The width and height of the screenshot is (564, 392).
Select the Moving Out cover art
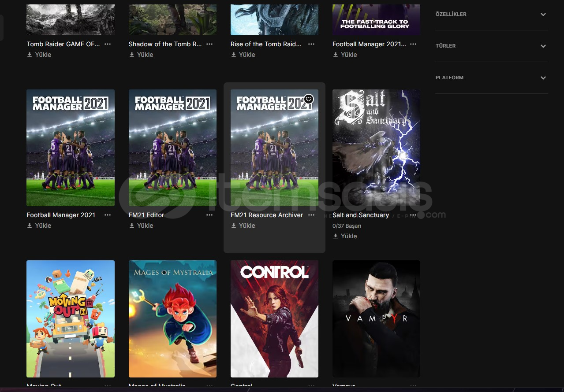(x=71, y=318)
